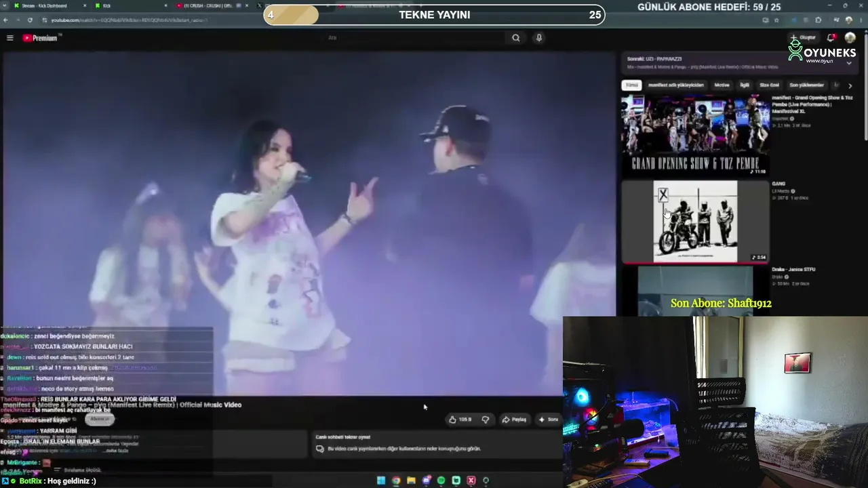
Task: Open Chrome from the taskbar
Action: pos(396,481)
